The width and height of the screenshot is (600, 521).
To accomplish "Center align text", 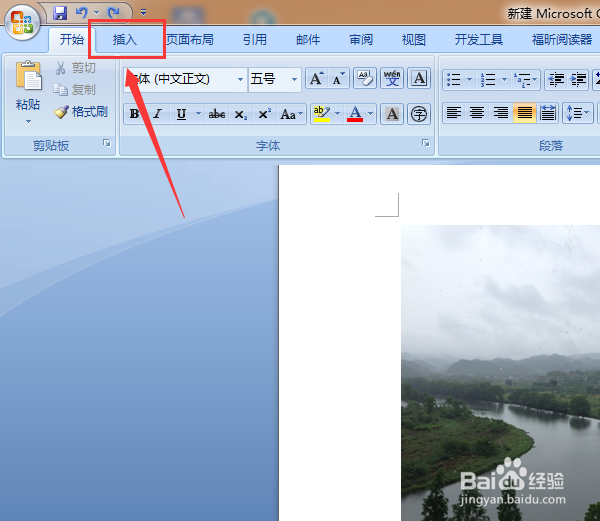I will coord(477,113).
